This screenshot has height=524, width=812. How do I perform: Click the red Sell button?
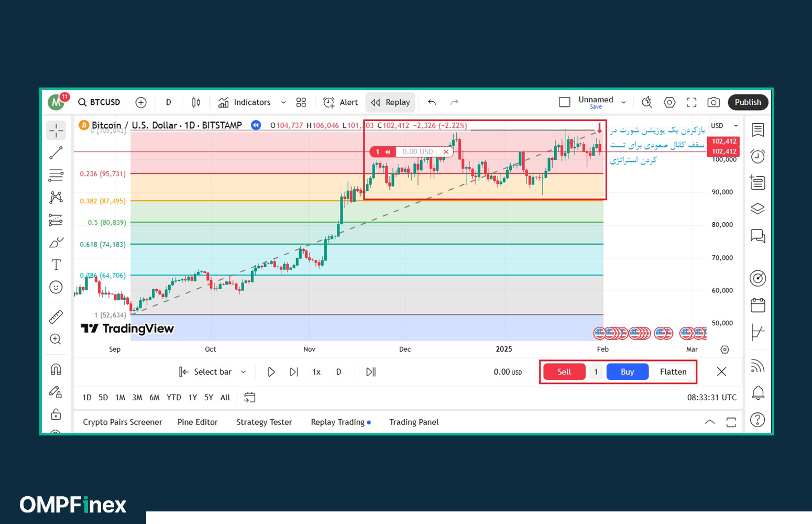(x=564, y=372)
